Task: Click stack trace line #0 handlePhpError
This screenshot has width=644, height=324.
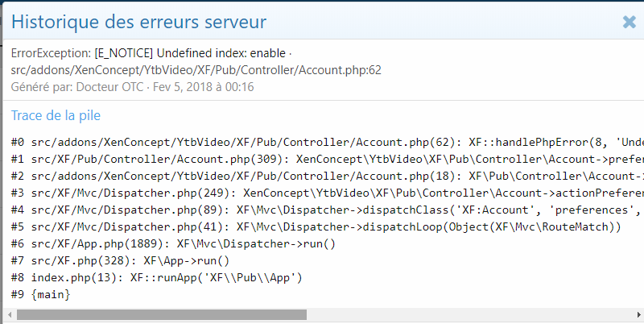Action: tap(322, 143)
